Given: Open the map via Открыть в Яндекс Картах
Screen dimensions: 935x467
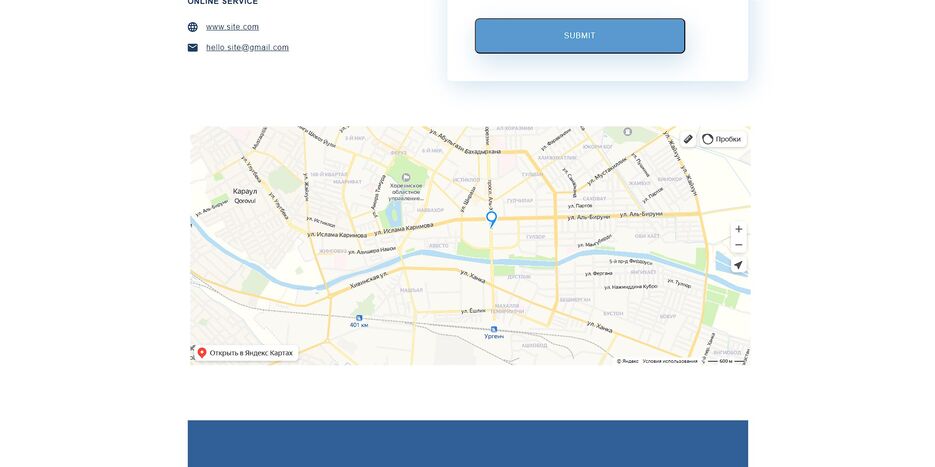Looking at the screenshot, I should (x=246, y=353).
